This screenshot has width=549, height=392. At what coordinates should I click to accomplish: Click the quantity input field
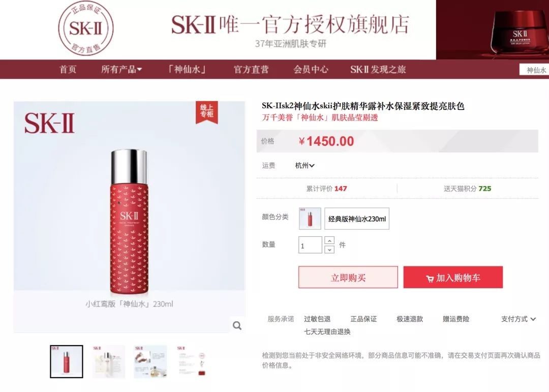coord(310,245)
